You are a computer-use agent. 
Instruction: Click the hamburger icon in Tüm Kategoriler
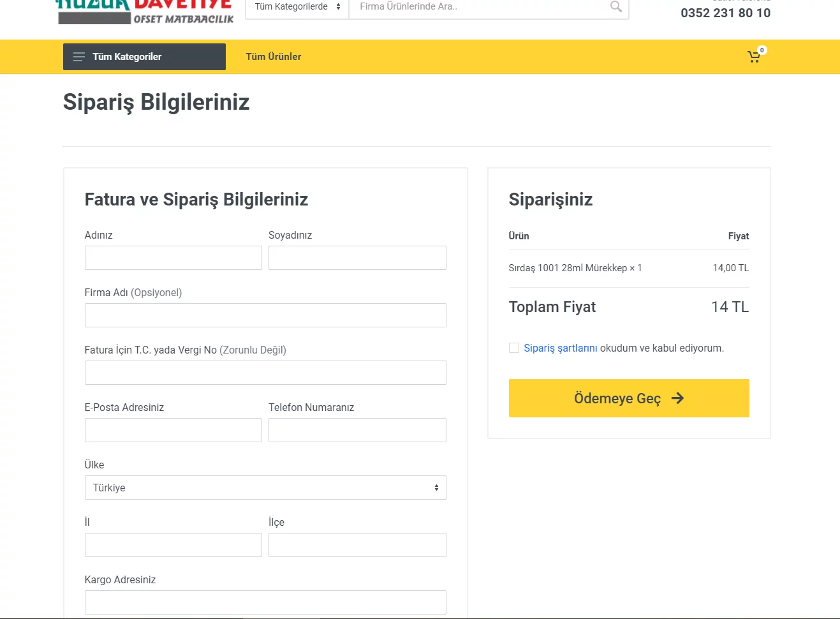(x=79, y=57)
